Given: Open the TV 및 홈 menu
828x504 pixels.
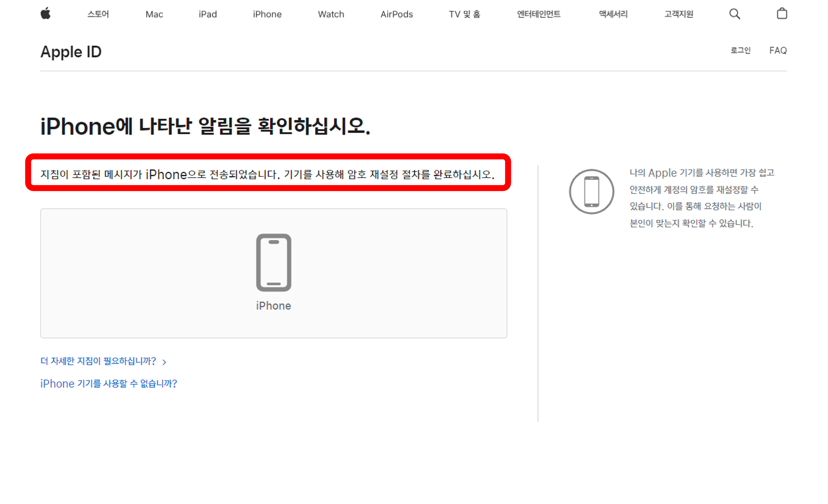Looking at the screenshot, I should pos(464,14).
